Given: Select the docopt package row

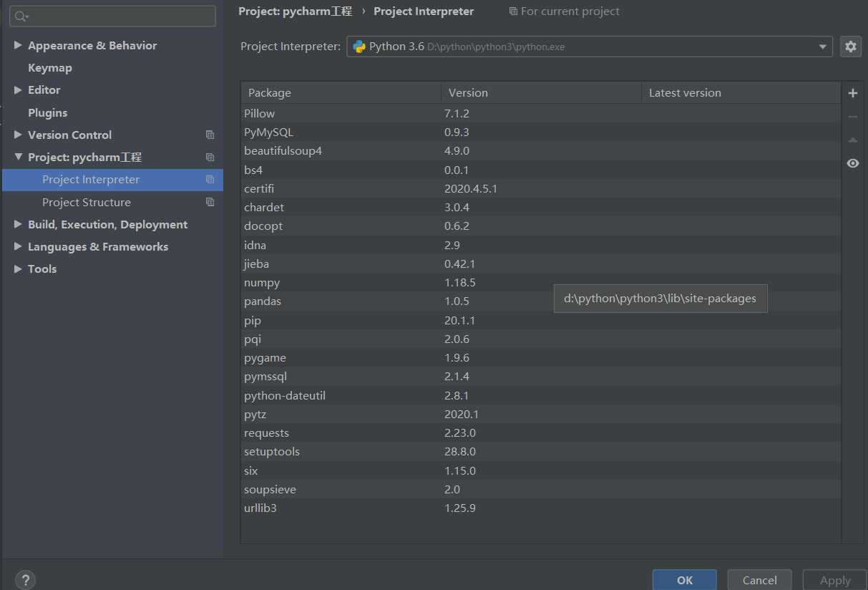Looking at the screenshot, I should click(x=541, y=226).
